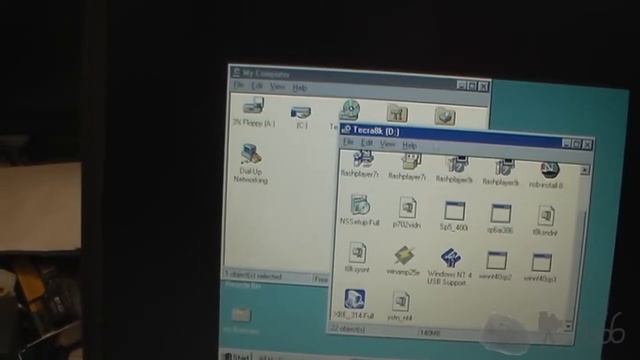Click the Start button on the taskbar
Image resolution: width=640 pixels, height=360 pixels.
point(237,357)
